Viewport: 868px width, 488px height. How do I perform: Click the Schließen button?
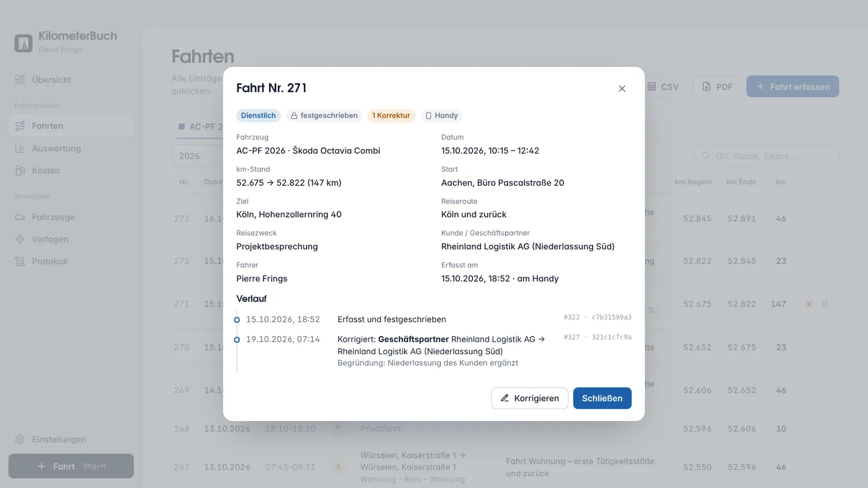point(602,398)
